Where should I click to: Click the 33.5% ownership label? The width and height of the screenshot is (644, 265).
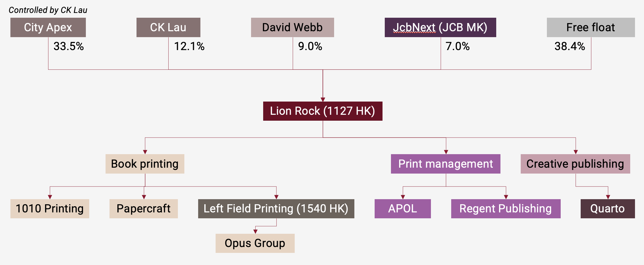pyautogui.click(x=69, y=46)
